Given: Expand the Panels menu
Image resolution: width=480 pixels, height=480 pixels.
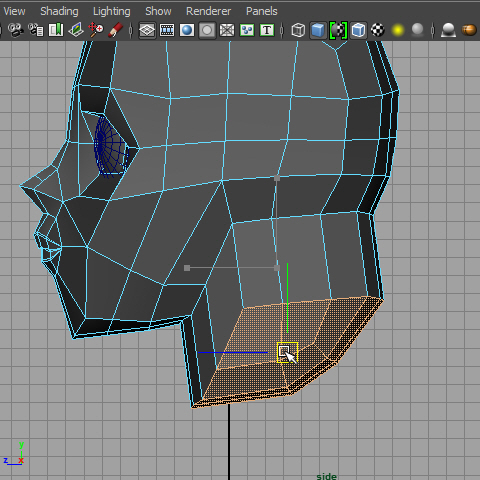Looking at the screenshot, I should pos(262,11).
